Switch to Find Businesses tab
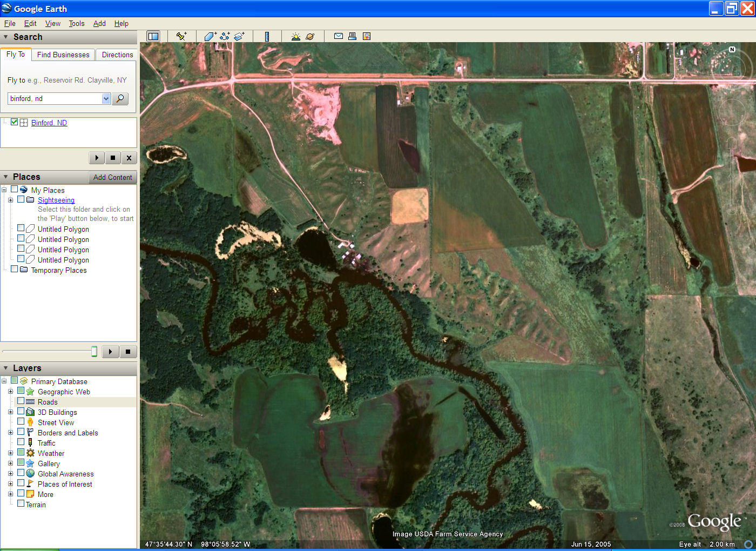 pos(63,55)
